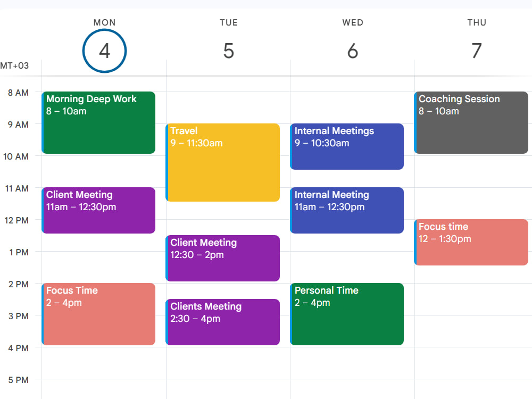Open the Personal Time event on Wednesday
532x399 pixels.
(x=347, y=314)
